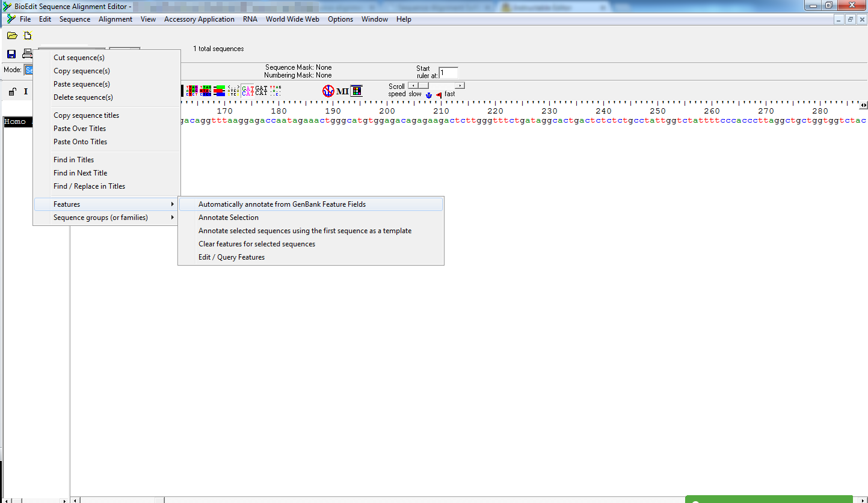Expand the Features submenu
Viewport: 868px width, 503px height.
[x=106, y=204]
